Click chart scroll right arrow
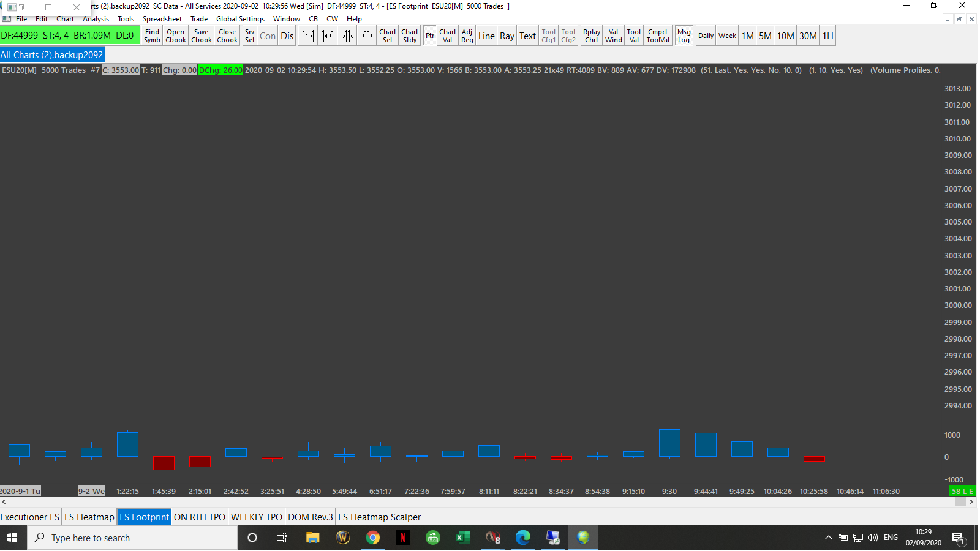Screen dimensions: 980x551 click(971, 502)
